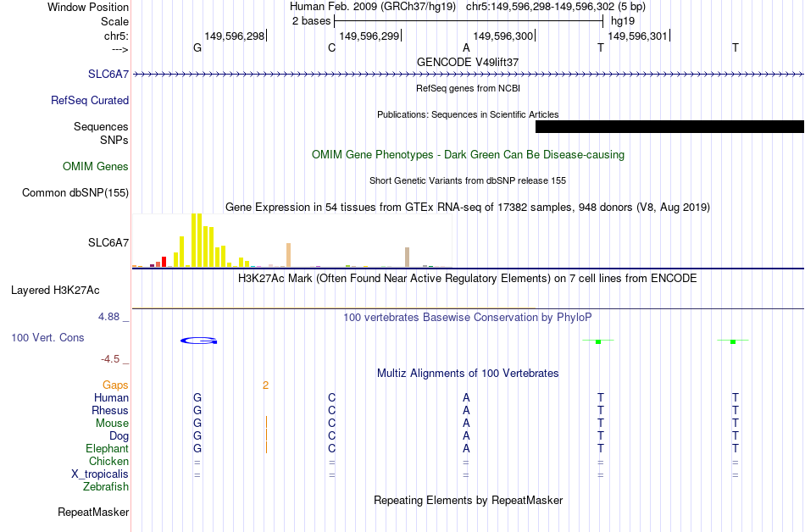Click the SLC6A7 GENCODE track label
Viewport: 805px width, 532px height.
click(108, 74)
